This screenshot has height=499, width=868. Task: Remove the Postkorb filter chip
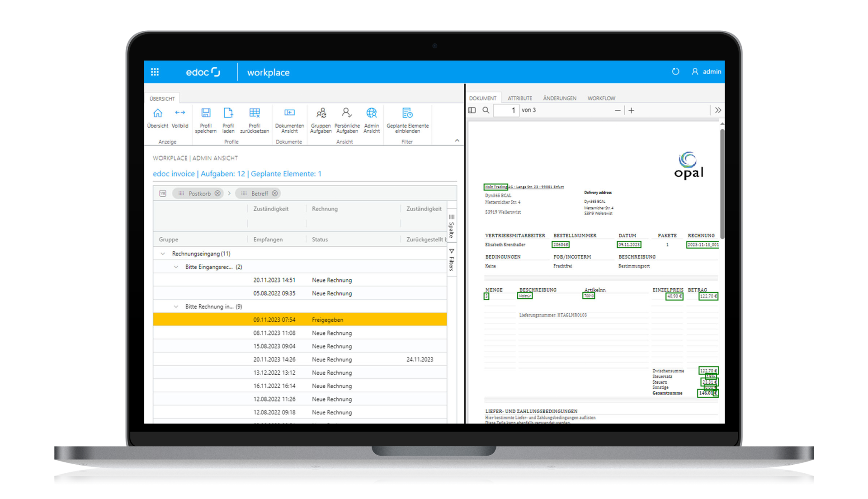pyautogui.click(x=218, y=193)
